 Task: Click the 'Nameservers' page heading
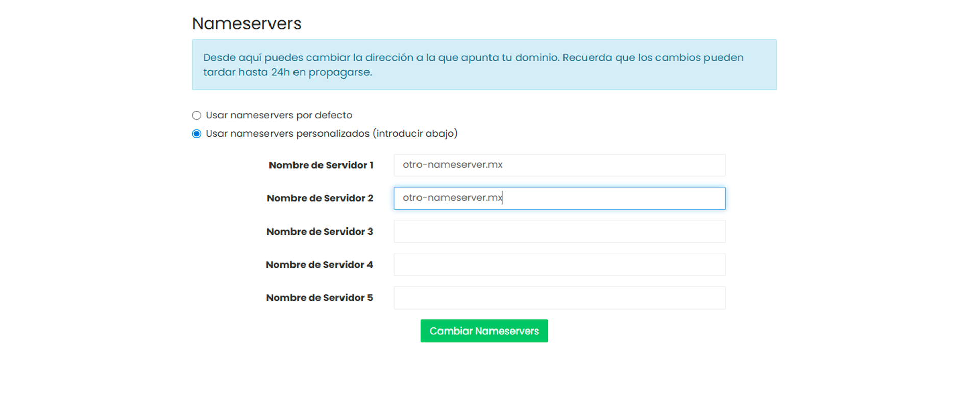[247, 23]
